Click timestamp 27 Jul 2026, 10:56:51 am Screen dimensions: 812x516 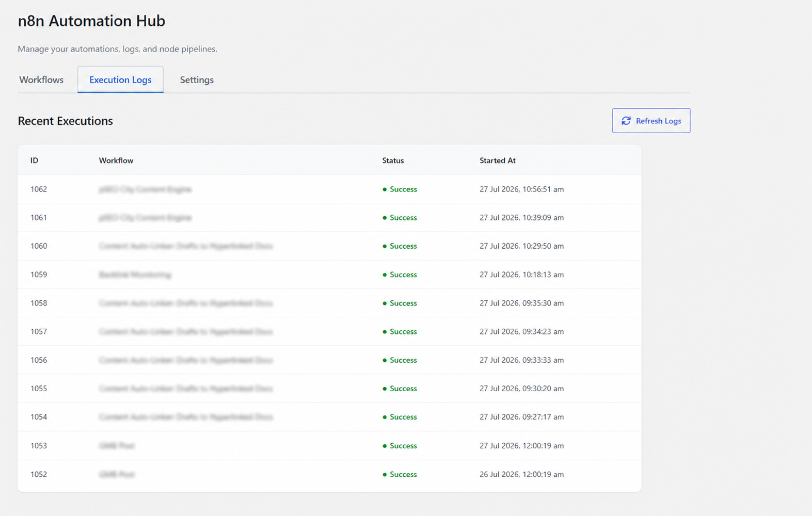point(521,189)
